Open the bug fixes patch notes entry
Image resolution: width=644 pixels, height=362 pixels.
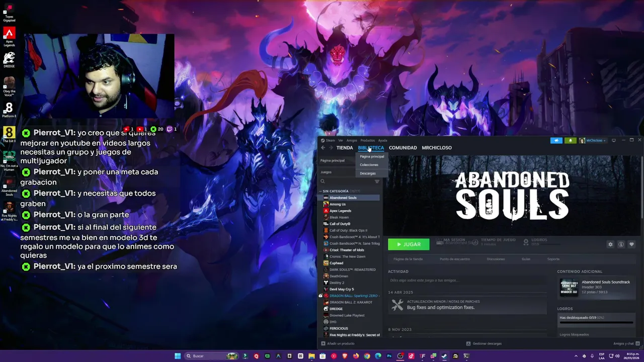pyautogui.click(x=467, y=305)
